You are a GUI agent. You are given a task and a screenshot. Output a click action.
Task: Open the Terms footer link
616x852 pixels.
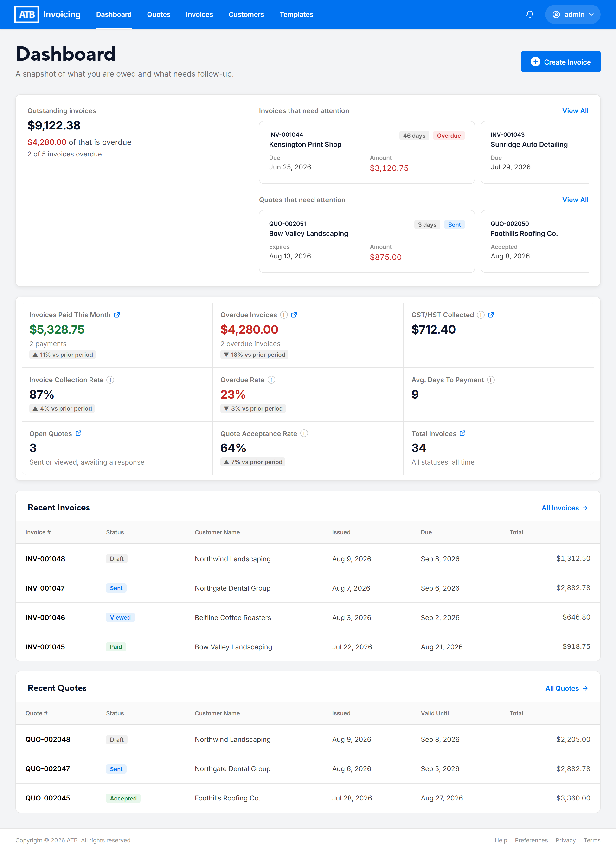click(592, 840)
